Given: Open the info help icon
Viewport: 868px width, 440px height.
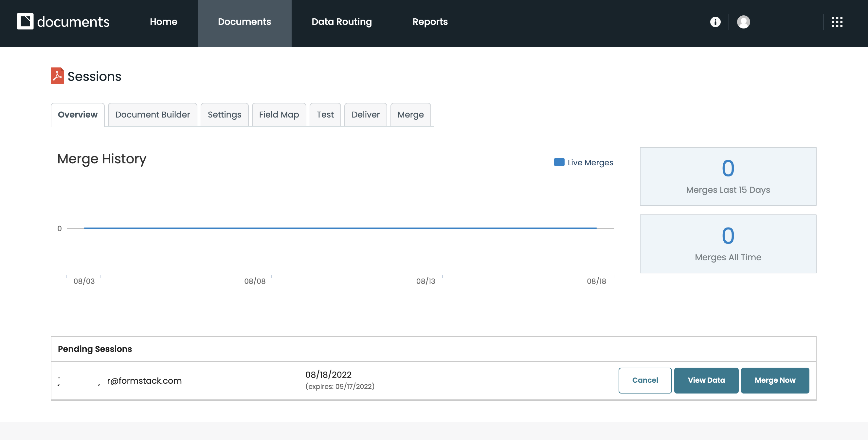Looking at the screenshot, I should [x=715, y=22].
